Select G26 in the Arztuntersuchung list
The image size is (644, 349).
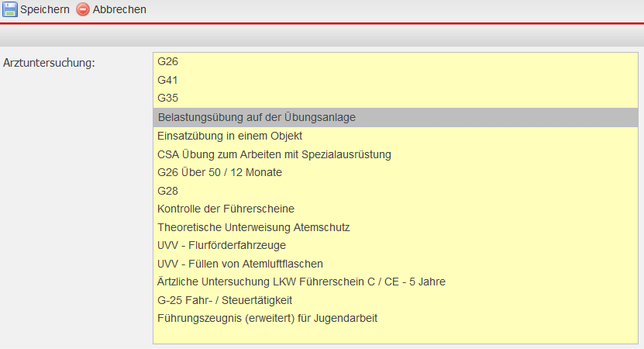click(x=167, y=61)
